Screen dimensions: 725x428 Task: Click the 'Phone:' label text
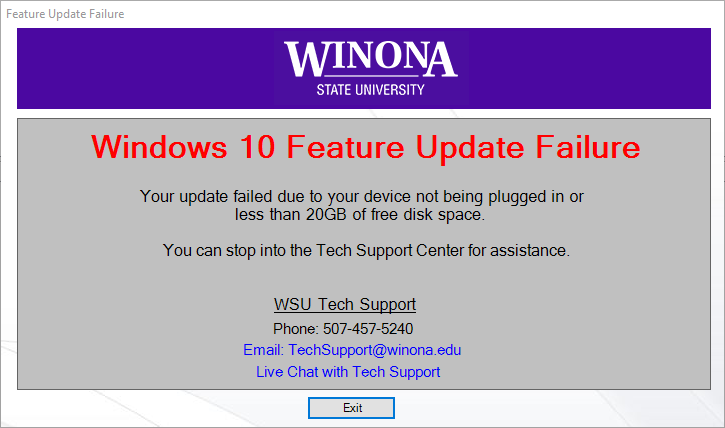coord(295,328)
